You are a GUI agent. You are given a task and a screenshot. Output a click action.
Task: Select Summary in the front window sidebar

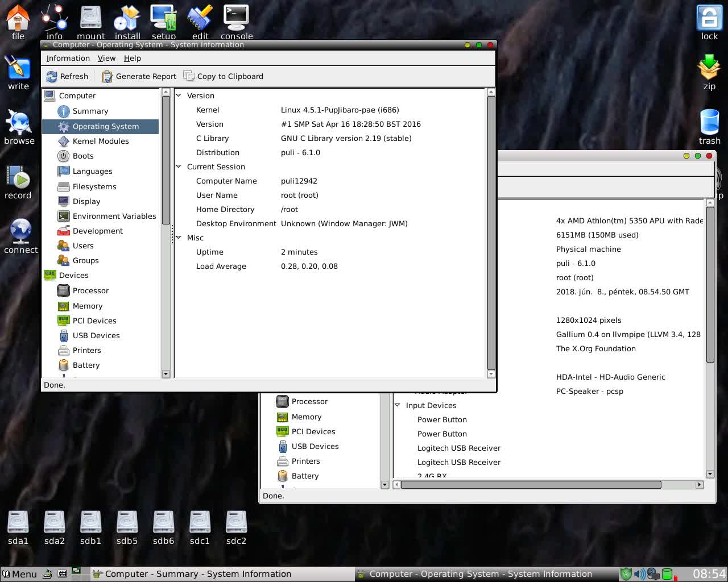click(90, 111)
